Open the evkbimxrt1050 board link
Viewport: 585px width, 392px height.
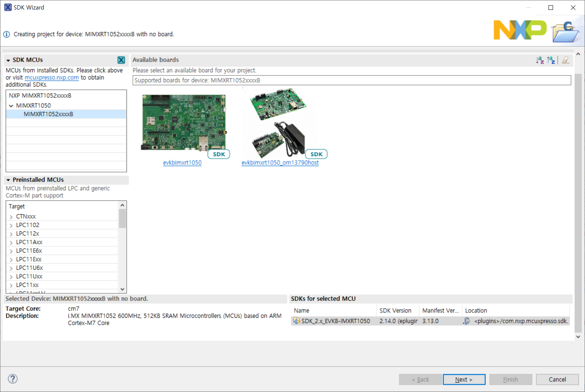pyautogui.click(x=182, y=163)
